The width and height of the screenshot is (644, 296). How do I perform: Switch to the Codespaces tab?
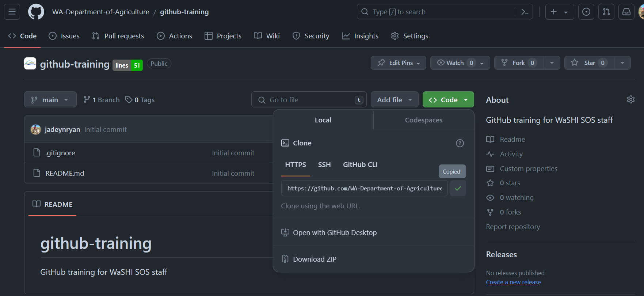click(x=423, y=120)
